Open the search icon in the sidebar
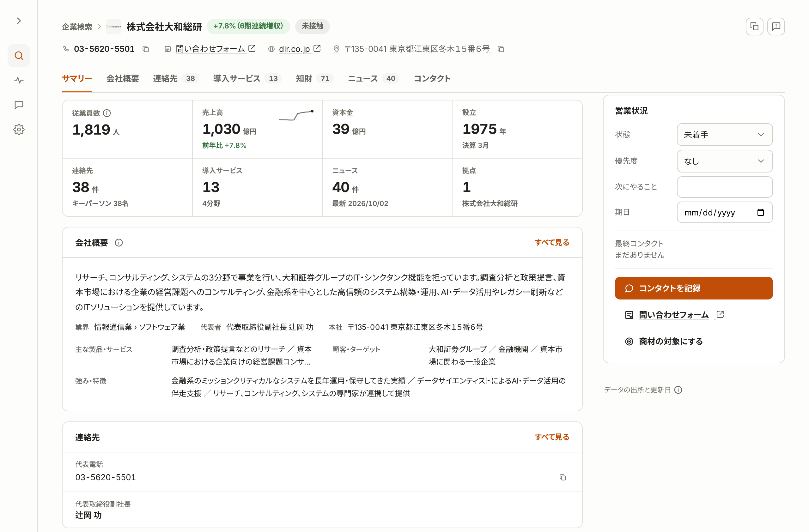Viewport: 809px width, 532px height. pos(19,56)
